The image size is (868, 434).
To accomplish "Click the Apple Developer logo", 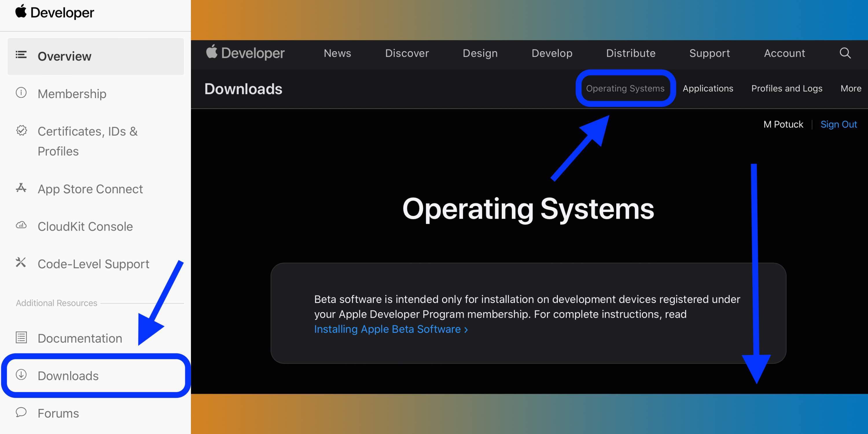I will pyautogui.click(x=245, y=53).
